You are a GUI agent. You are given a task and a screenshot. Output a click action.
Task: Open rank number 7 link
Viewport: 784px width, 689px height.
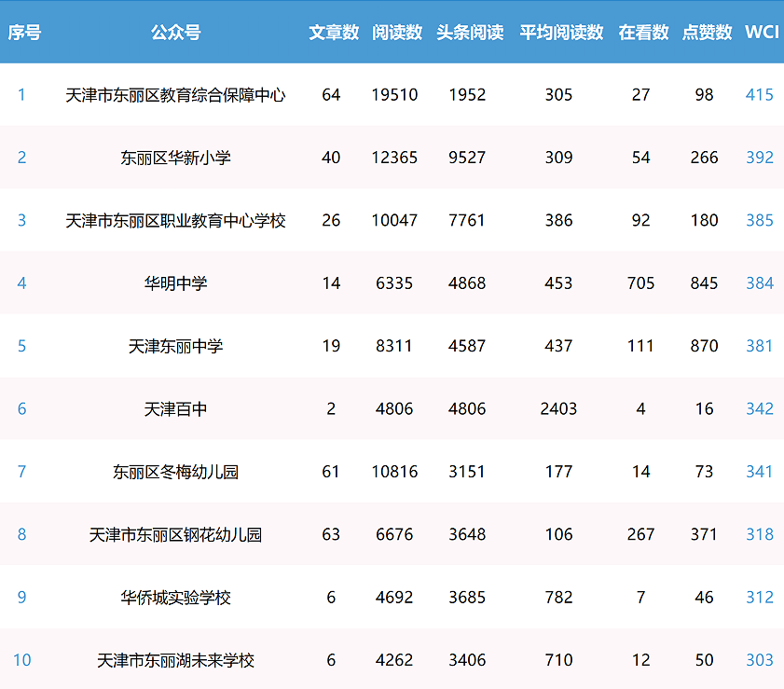[x=21, y=472]
